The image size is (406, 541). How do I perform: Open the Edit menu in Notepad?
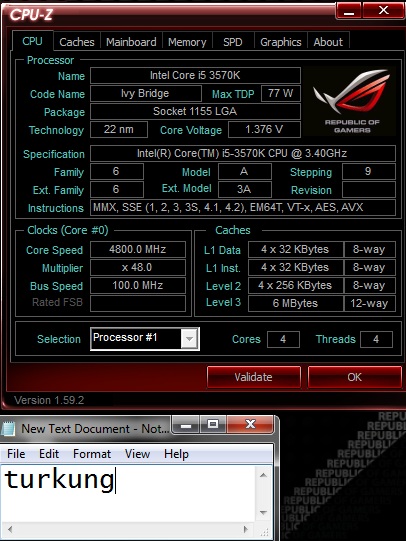coord(49,454)
